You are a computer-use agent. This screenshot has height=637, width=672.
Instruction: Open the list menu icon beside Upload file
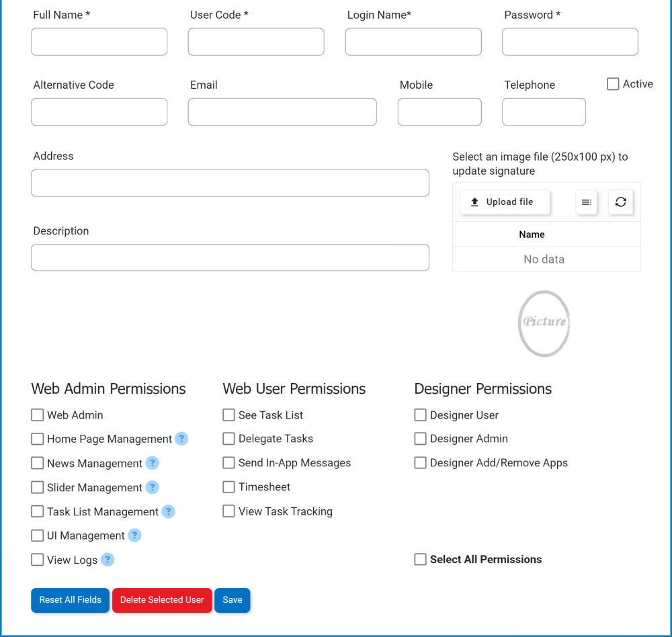coord(587,202)
